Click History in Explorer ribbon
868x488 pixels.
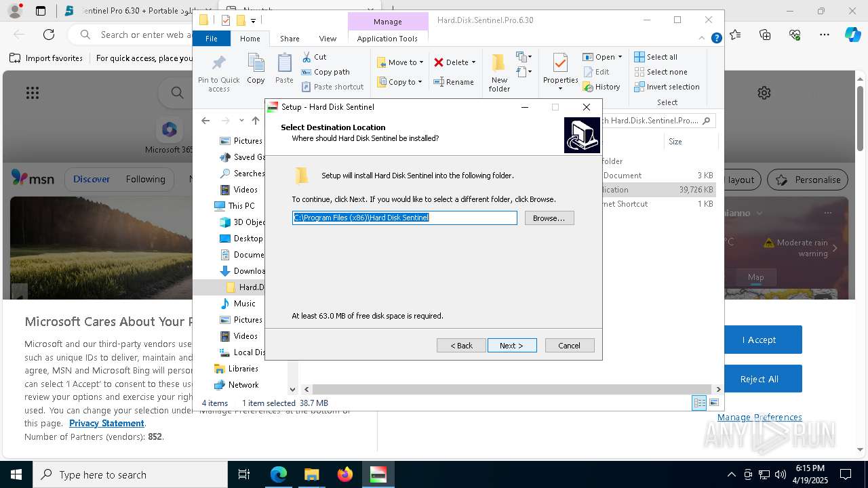tap(601, 87)
